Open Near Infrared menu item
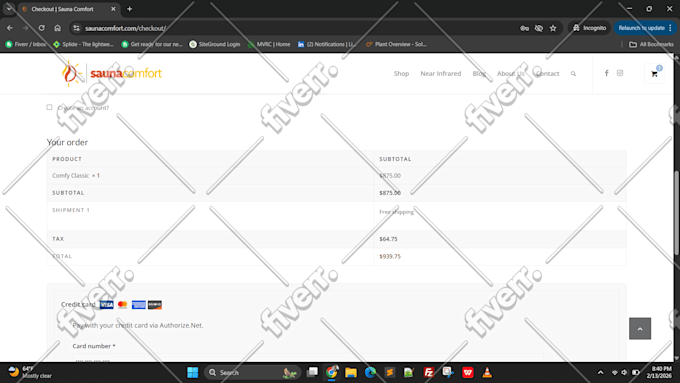This screenshot has width=680, height=383. coord(441,74)
